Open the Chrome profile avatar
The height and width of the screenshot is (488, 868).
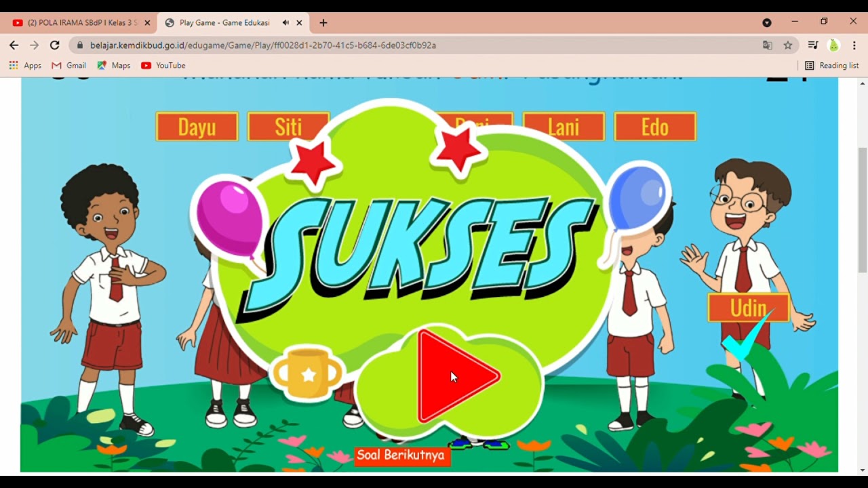(834, 45)
